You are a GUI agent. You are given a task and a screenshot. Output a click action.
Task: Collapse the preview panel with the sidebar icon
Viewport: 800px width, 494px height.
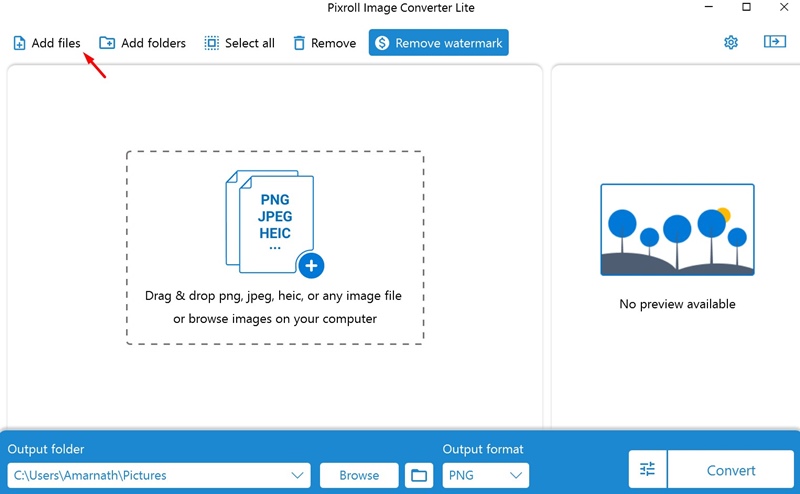click(x=774, y=41)
